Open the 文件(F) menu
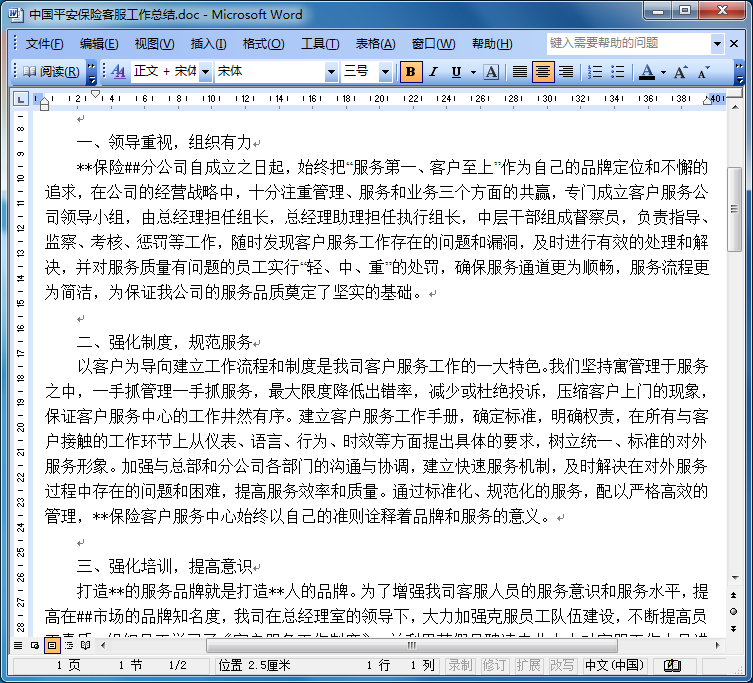 (x=44, y=44)
